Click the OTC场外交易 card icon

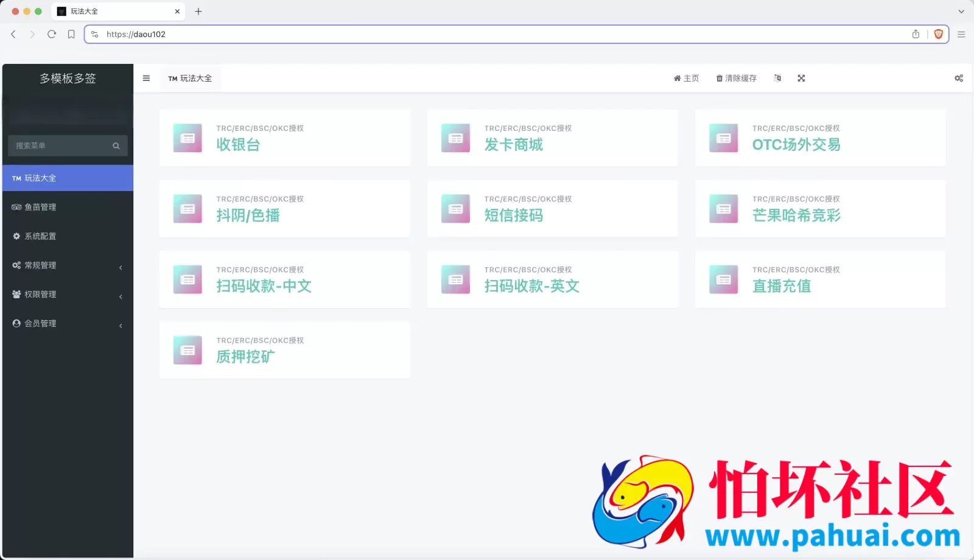723,138
